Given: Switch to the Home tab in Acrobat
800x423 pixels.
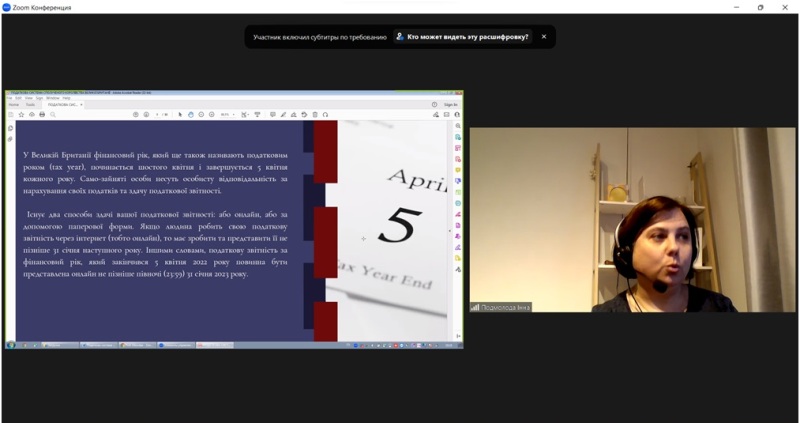Looking at the screenshot, I should [x=15, y=104].
